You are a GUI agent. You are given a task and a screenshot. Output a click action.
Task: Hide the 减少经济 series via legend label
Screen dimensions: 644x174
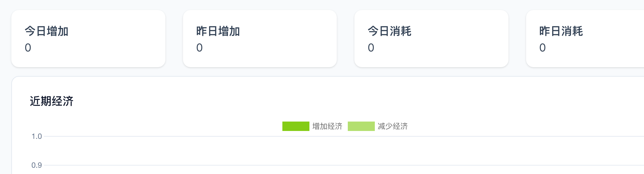point(393,126)
